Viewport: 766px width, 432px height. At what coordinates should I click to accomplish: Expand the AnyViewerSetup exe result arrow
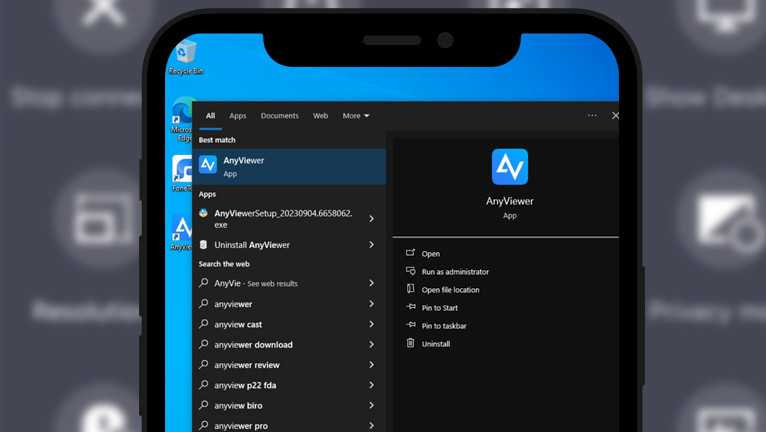pos(372,218)
